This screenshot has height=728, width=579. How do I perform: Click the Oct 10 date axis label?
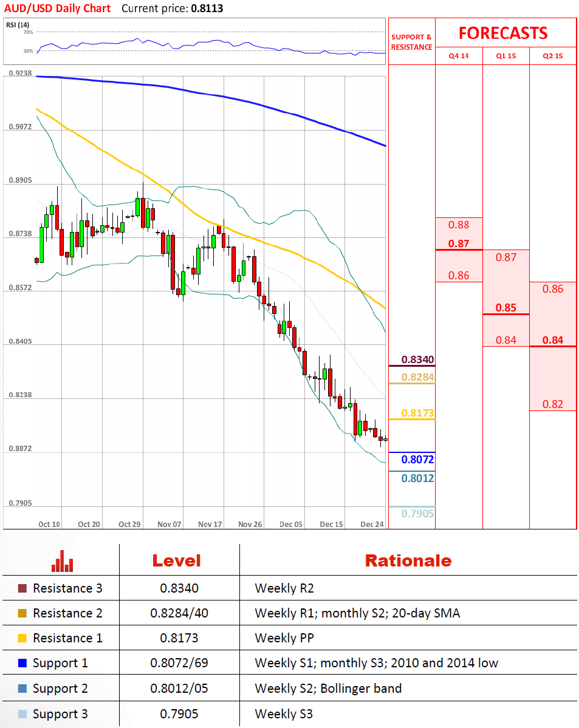pos(49,524)
